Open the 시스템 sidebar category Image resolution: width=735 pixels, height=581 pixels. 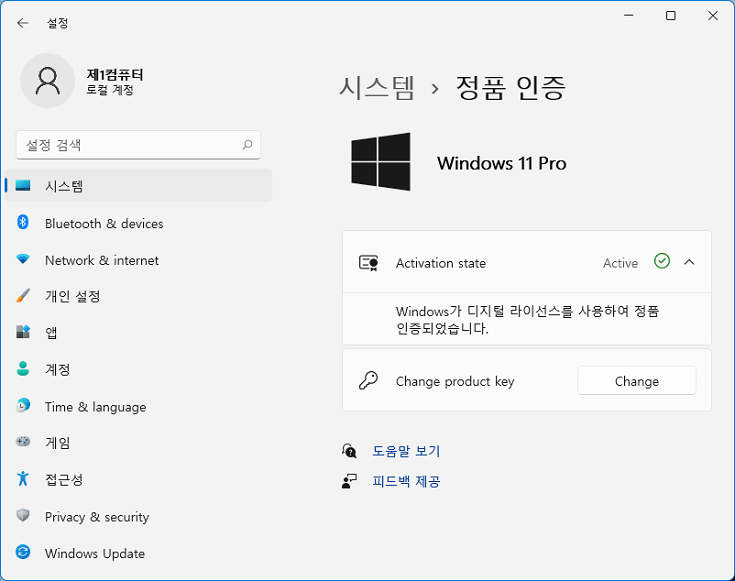pos(138,185)
